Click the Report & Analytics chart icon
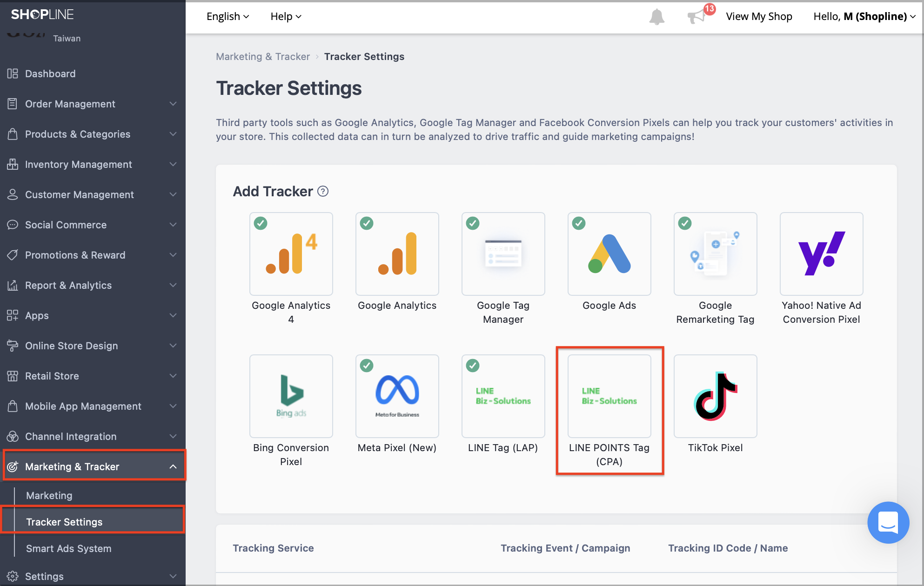924x586 pixels. point(13,285)
